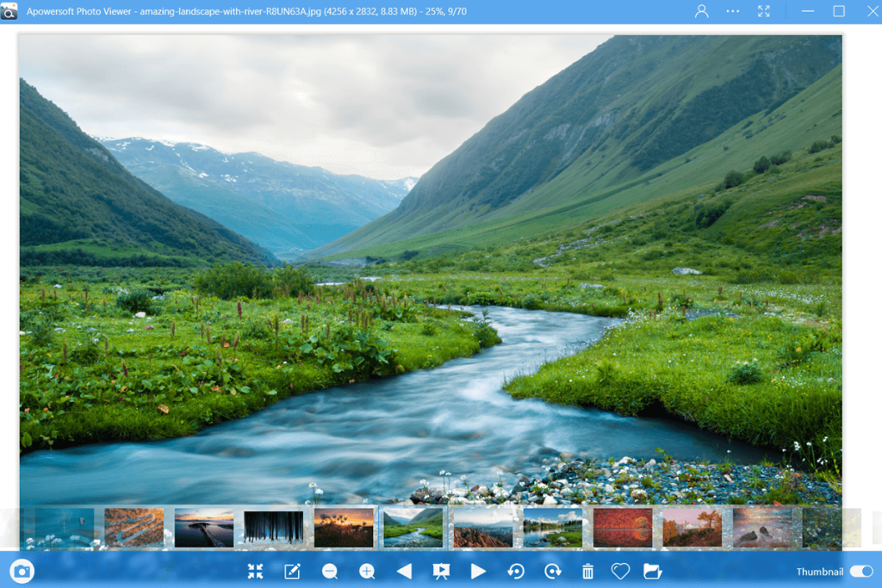This screenshot has width=882, height=588.
Task: Click the Apowersoft Photo Viewer title bar logo
Action: coord(10,11)
